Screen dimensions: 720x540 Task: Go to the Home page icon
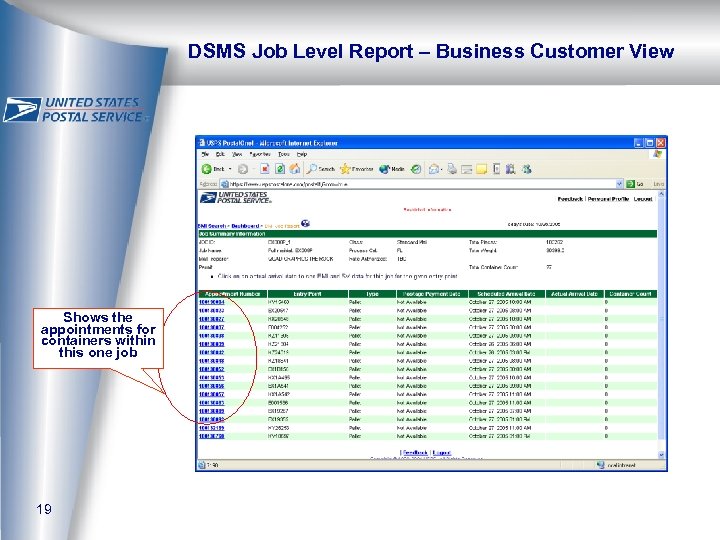click(x=294, y=169)
